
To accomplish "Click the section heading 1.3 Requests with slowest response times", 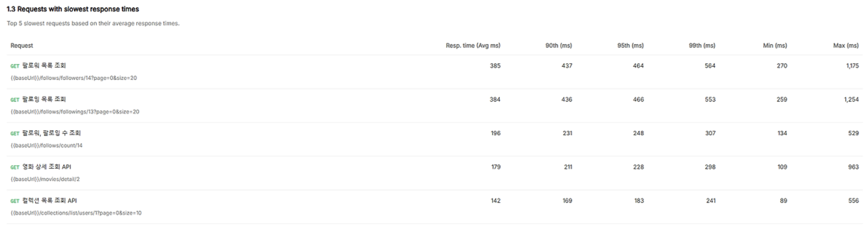I will click(x=73, y=9).
